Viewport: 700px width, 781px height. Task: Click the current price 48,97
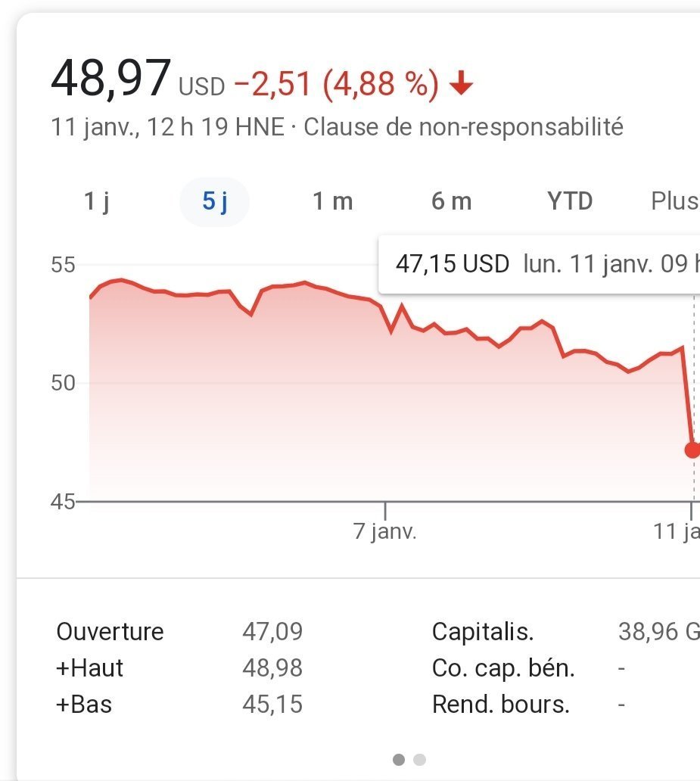(x=110, y=78)
